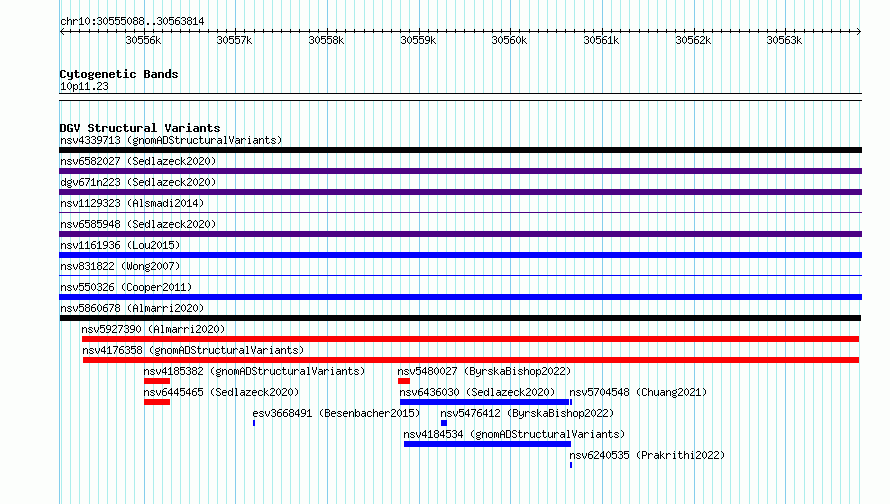
Task: Open nsv5480027 (ByrskaBishop2022) label
Action: pos(484,371)
